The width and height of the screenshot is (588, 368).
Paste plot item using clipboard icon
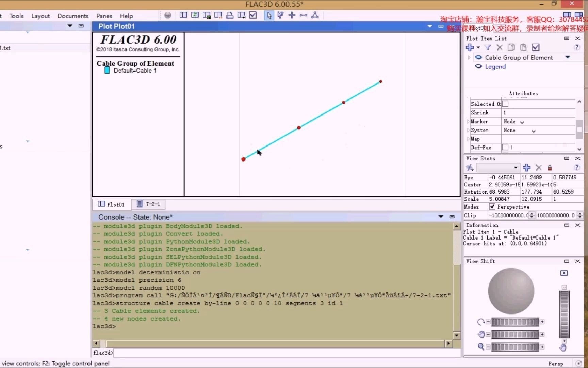coord(523,47)
